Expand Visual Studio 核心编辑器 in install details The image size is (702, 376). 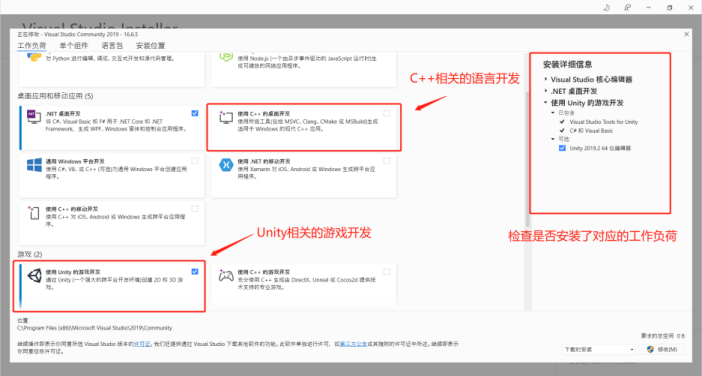pos(546,79)
